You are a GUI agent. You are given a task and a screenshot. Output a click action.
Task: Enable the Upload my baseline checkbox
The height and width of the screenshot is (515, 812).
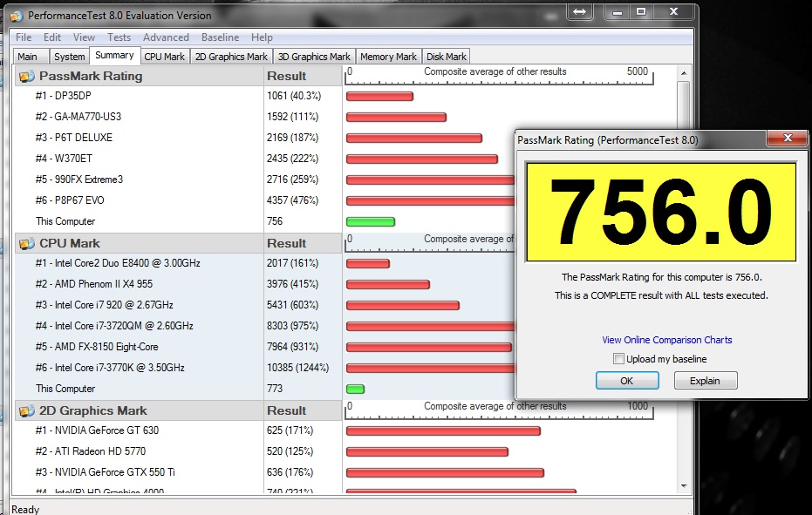pos(618,359)
